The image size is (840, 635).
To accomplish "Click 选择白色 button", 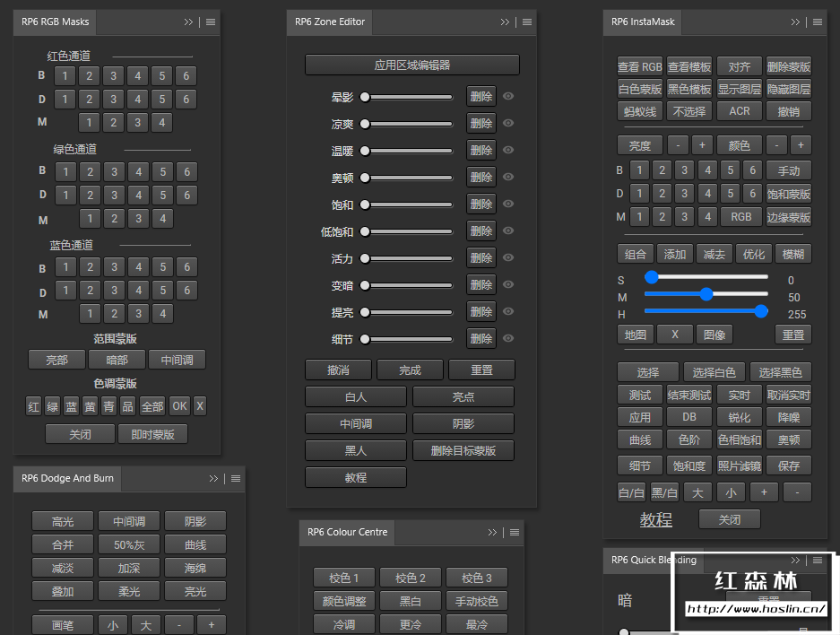I will point(714,372).
